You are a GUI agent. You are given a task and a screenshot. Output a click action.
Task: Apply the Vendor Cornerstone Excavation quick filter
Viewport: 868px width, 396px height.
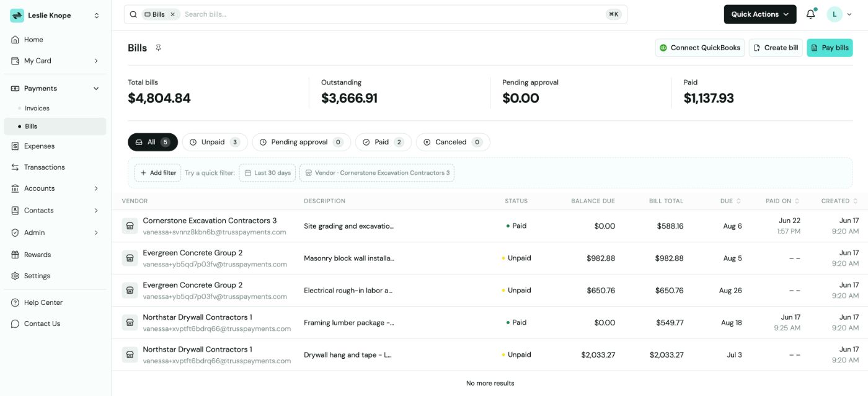point(377,173)
